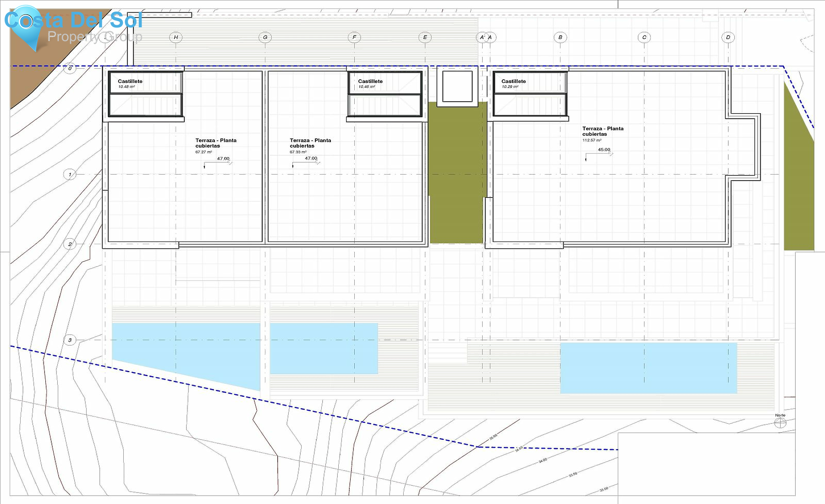Click the square shaft beside marker E

[x=457, y=86]
